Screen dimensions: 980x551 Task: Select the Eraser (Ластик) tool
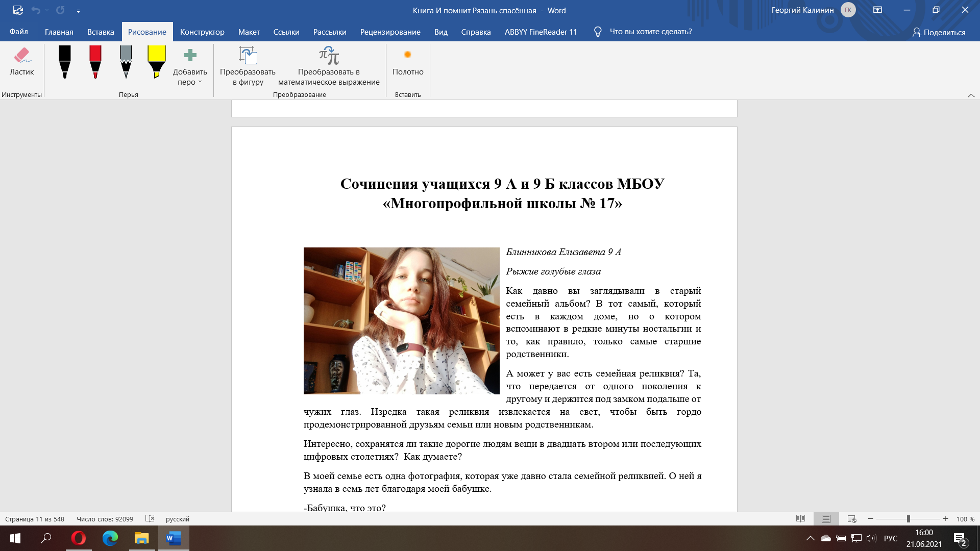coord(21,62)
